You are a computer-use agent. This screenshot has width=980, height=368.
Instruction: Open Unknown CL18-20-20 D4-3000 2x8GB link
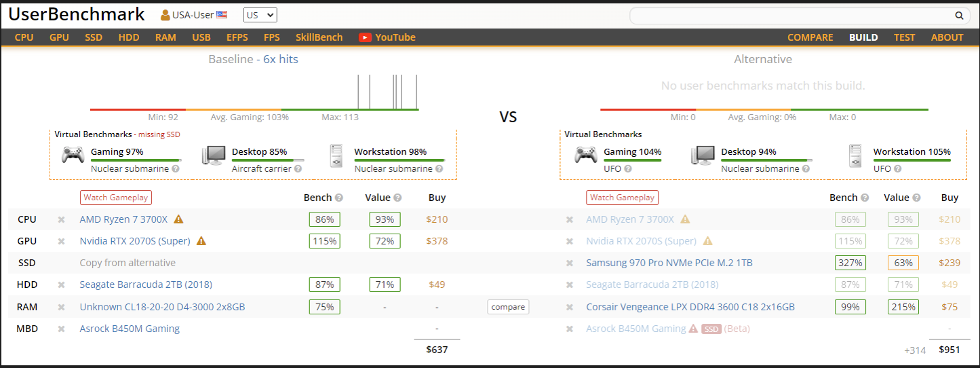162,307
